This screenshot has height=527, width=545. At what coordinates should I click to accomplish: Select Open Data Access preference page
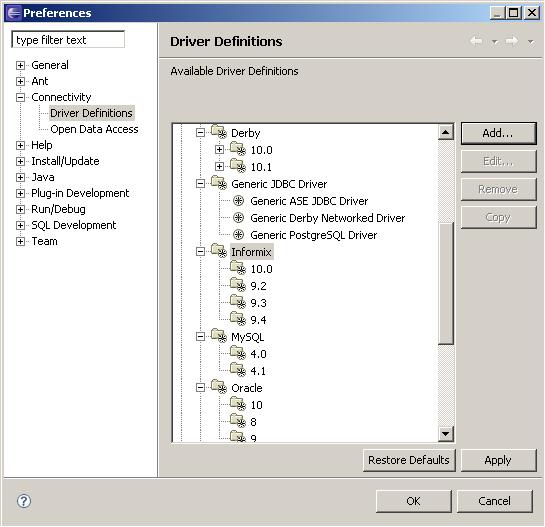(x=94, y=129)
